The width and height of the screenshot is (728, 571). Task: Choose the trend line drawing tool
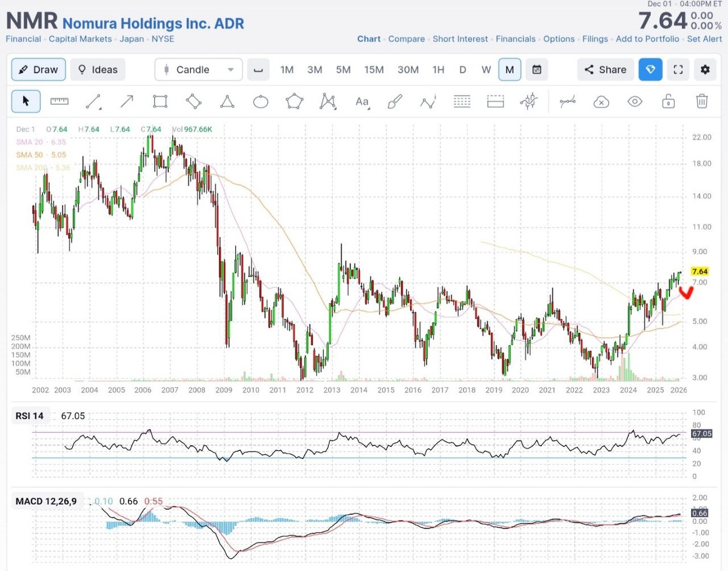click(93, 101)
